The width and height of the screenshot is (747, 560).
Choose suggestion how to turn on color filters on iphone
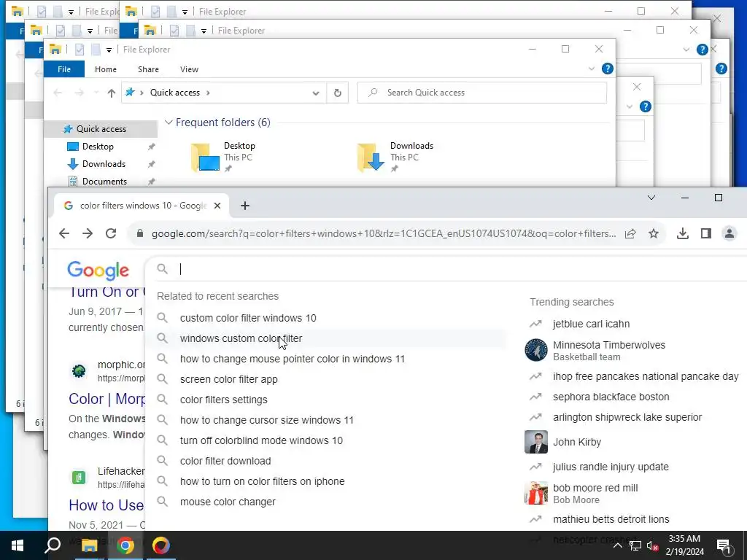[x=262, y=481]
